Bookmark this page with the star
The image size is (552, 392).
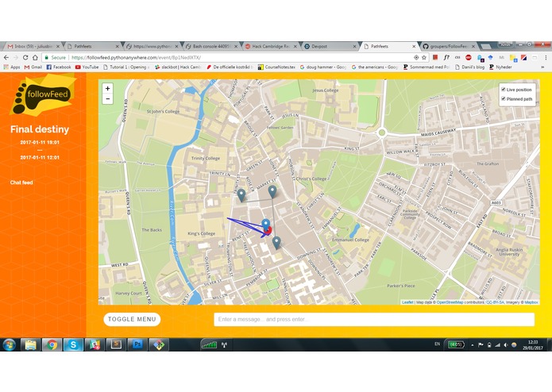424,57
